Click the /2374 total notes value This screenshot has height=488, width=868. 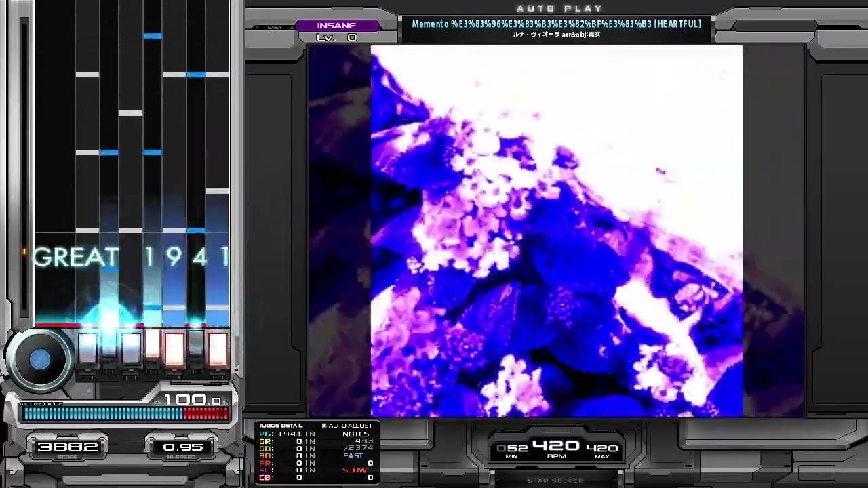click(358, 449)
